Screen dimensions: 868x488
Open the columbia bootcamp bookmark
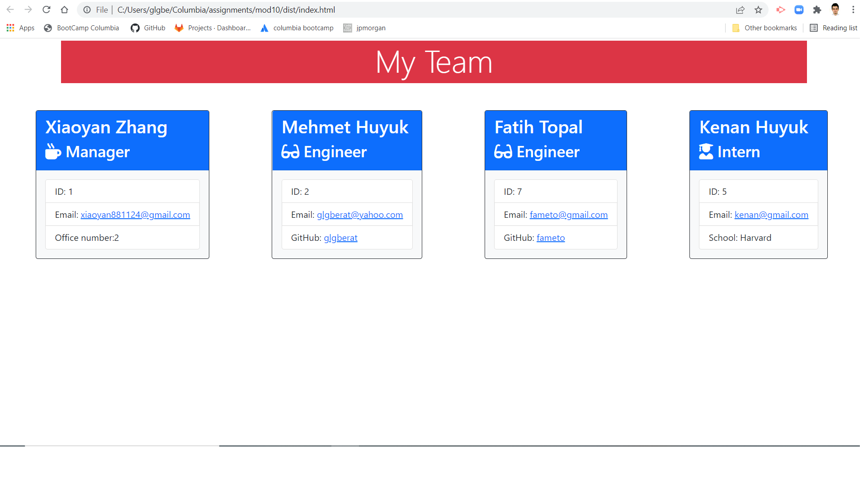coord(297,28)
